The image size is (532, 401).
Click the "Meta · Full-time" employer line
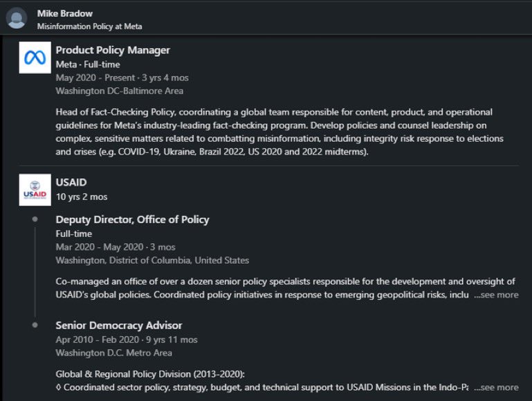coord(88,64)
